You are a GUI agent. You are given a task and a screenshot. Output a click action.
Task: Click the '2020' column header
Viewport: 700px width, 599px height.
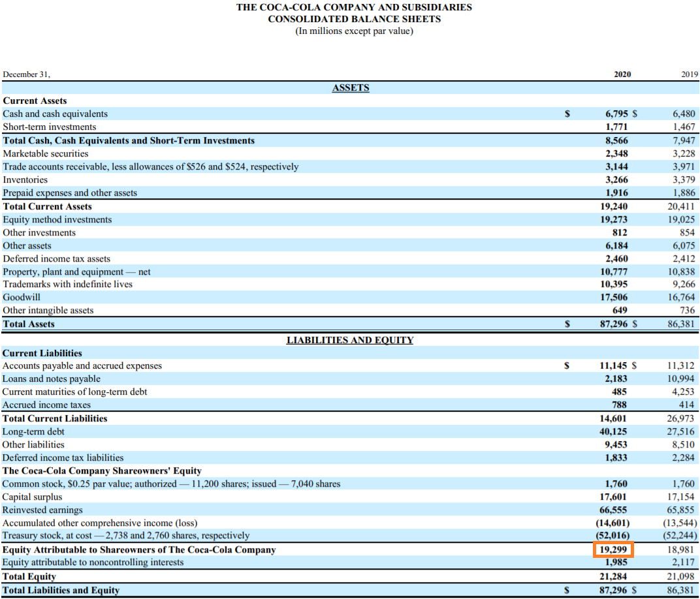pyautogui.click(x=622, y=74)
